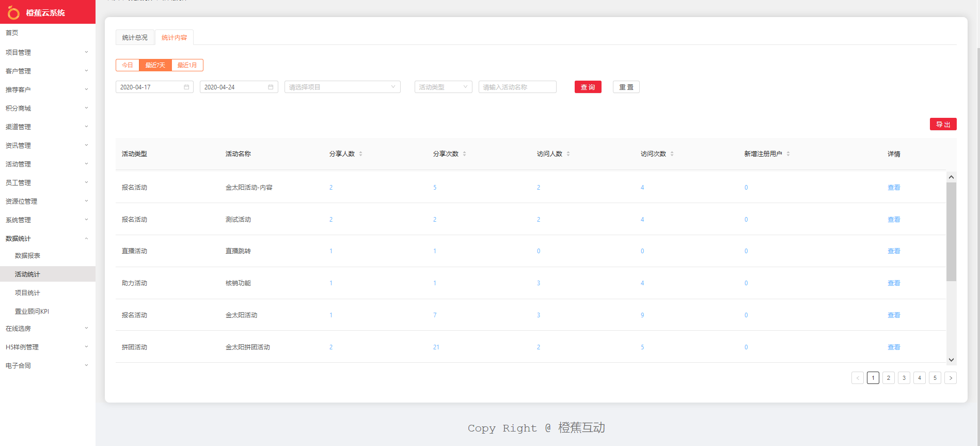Screen dimensions: 980x446
Task: Open 活动类型 dropdown
Action: point(444,87)
